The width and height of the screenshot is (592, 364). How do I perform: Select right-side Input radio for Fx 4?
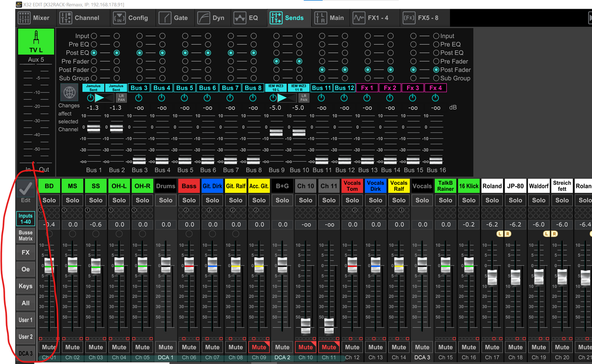click(436, 36)
